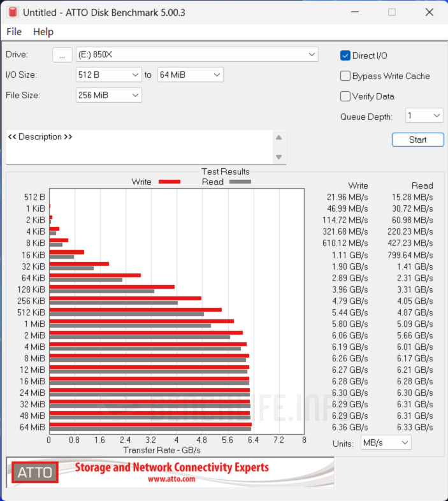Click the 4 MiB write value 6.19 GB/s
This screenshot has width=448, height=501.
click(350, 347)
